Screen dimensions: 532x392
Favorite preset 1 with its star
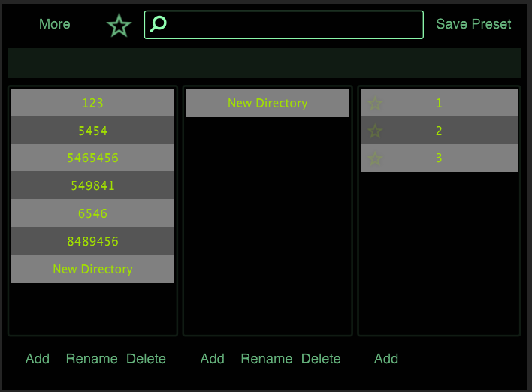[x=375, y=103]
